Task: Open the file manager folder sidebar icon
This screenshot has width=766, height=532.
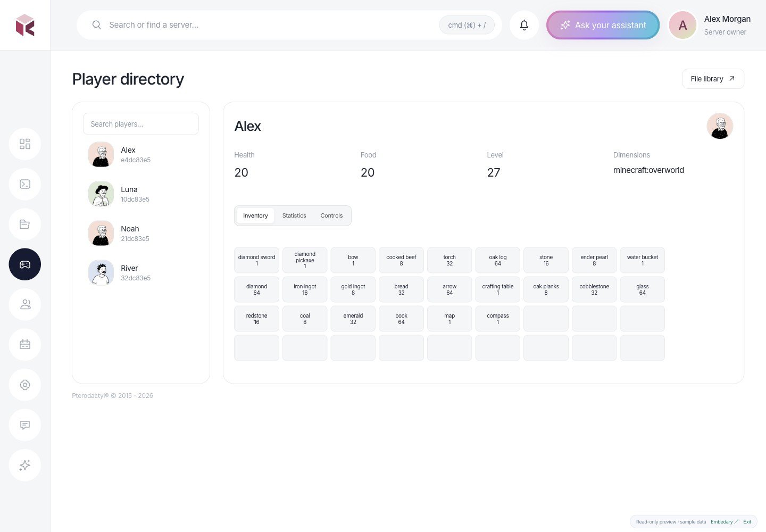Action: point(25,225)
